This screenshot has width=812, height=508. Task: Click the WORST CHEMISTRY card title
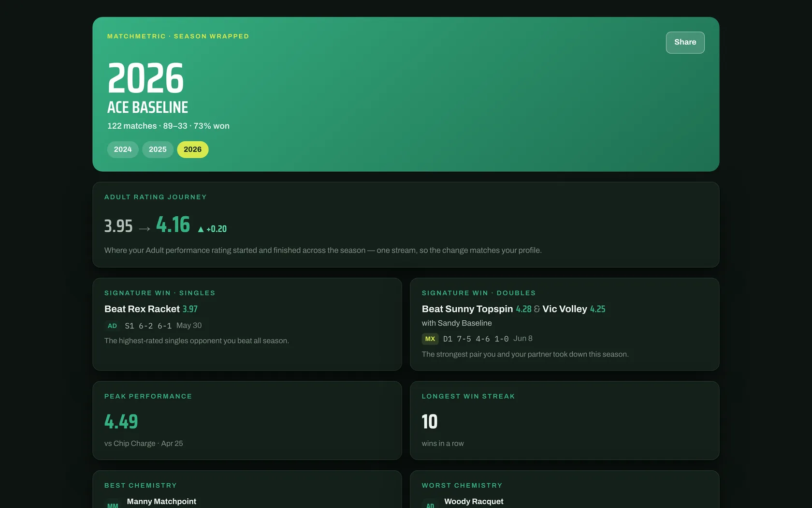[x=462, y=486]
